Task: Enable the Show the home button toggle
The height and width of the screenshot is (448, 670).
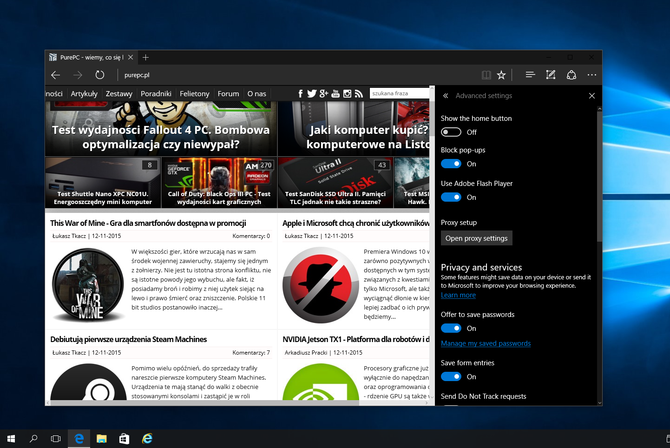Action: point(451,132)
